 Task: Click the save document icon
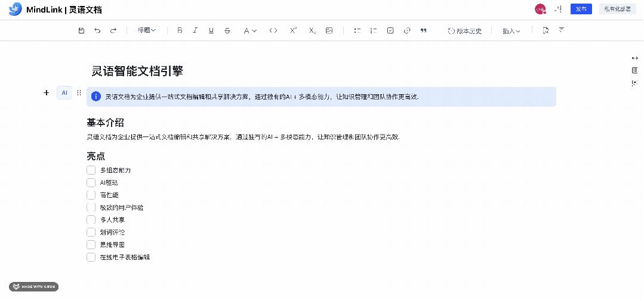point(81,31)
